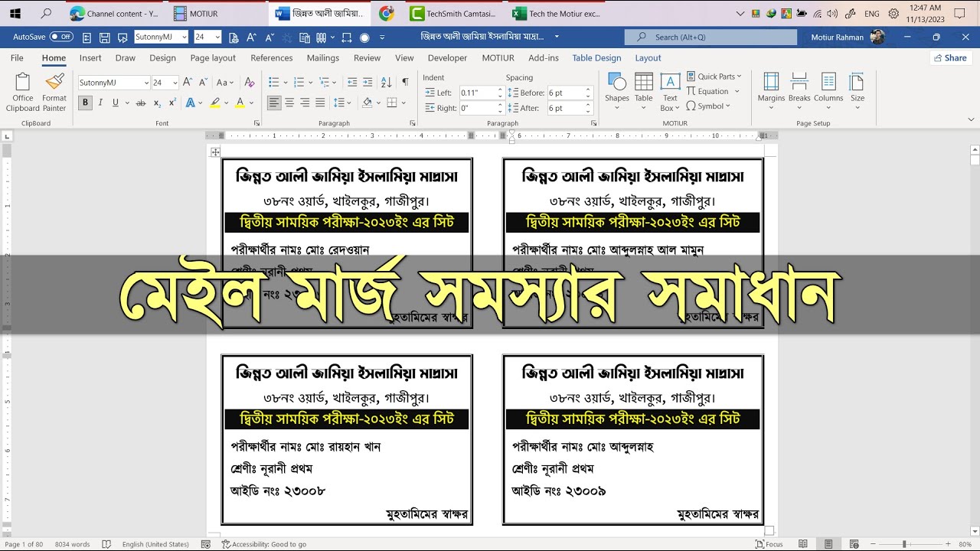Open the Change Case dropdown

click(225, 82)
